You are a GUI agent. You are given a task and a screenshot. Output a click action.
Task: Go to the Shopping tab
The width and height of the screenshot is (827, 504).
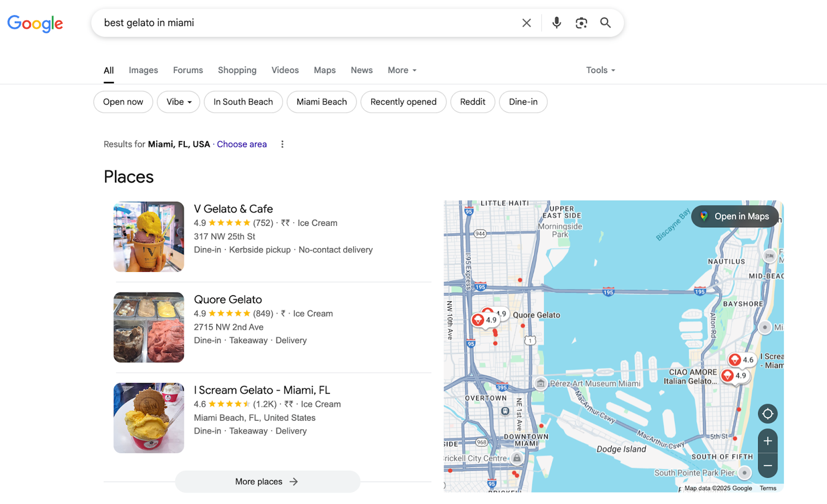click(x=237, y=70)
